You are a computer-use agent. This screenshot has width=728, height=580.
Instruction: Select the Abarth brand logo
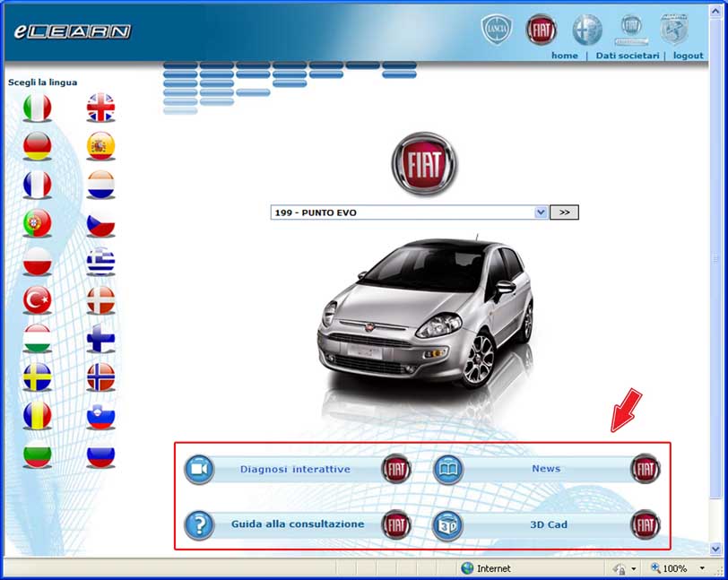(x=673, y=29)
